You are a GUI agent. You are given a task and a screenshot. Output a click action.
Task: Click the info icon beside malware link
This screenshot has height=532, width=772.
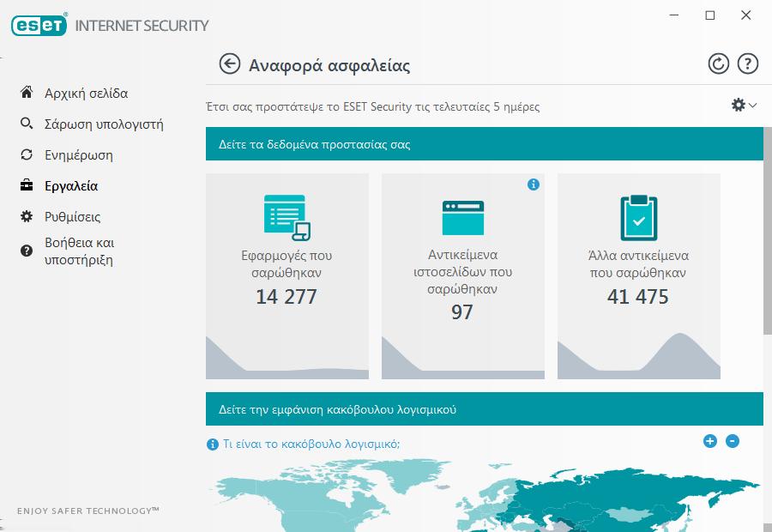pos(212,444)
